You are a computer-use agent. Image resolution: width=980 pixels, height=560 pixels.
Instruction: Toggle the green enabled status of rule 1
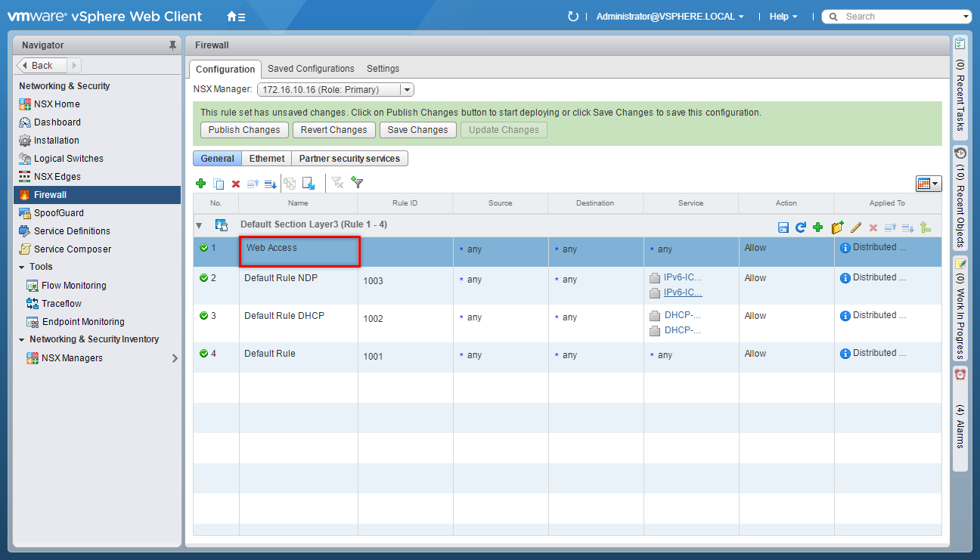pos(203,248)
